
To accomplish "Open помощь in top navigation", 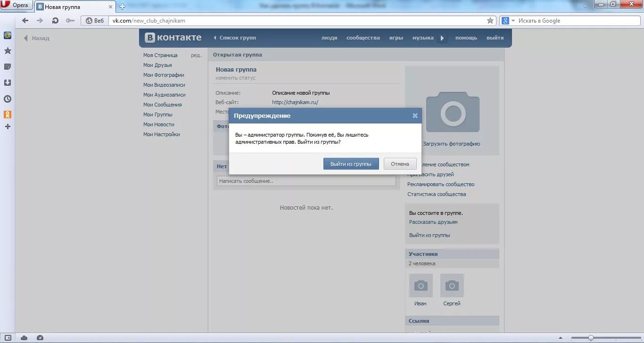I will click(x=466, y=38).
